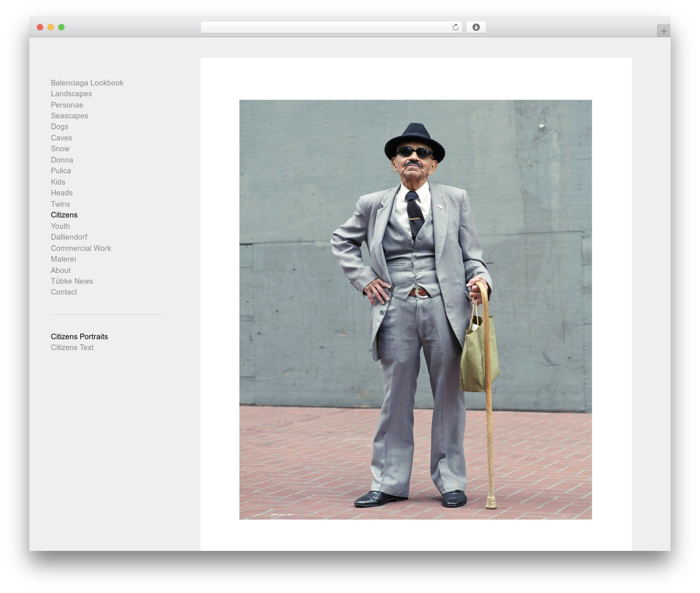
Task: Open the Balenciaga Lookbook gallery
Action: pos(87,83)
